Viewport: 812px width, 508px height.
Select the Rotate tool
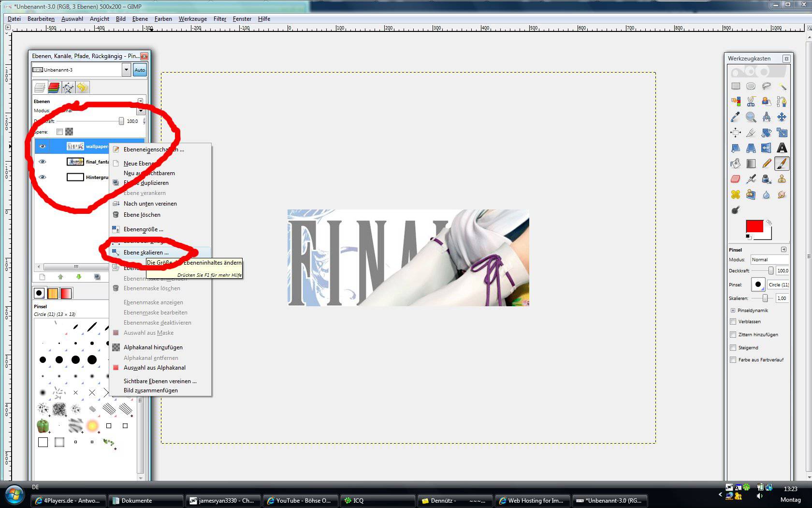tap(767, 133)
